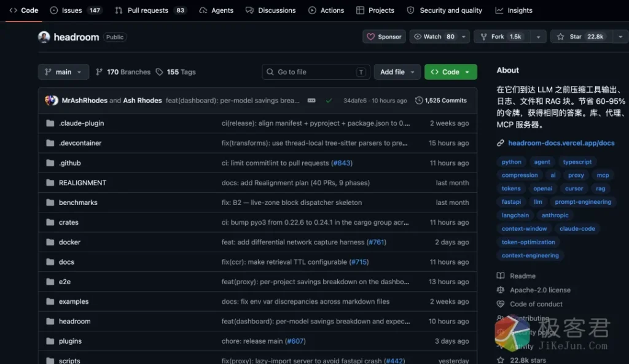Go to Discussions tab
This screenshot has width=629, height=364.
click(x=271, y=10)
